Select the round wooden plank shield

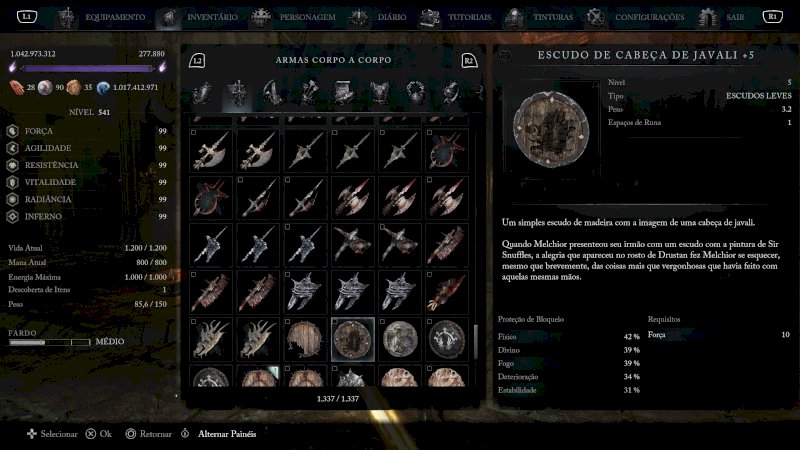point(305,339)
